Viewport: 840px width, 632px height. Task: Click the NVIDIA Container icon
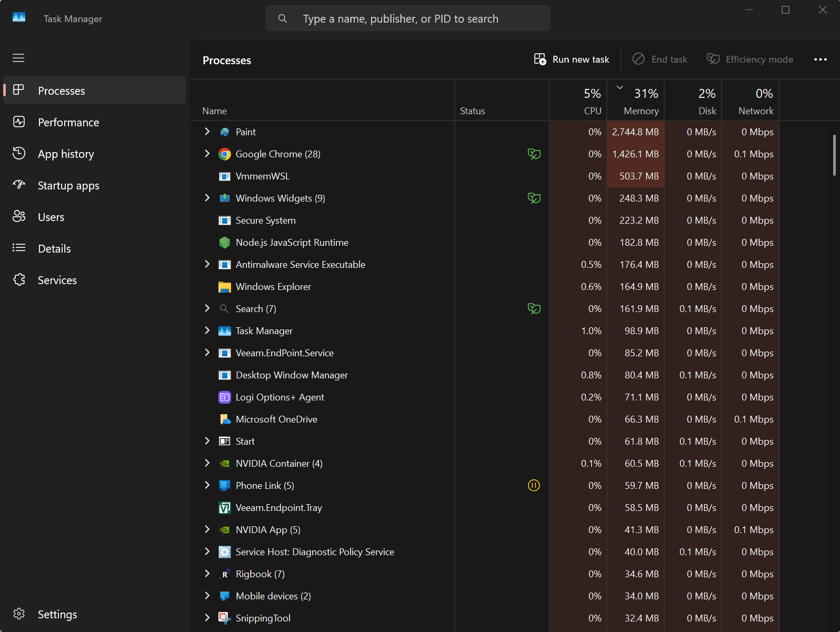(x=225, y=464)
